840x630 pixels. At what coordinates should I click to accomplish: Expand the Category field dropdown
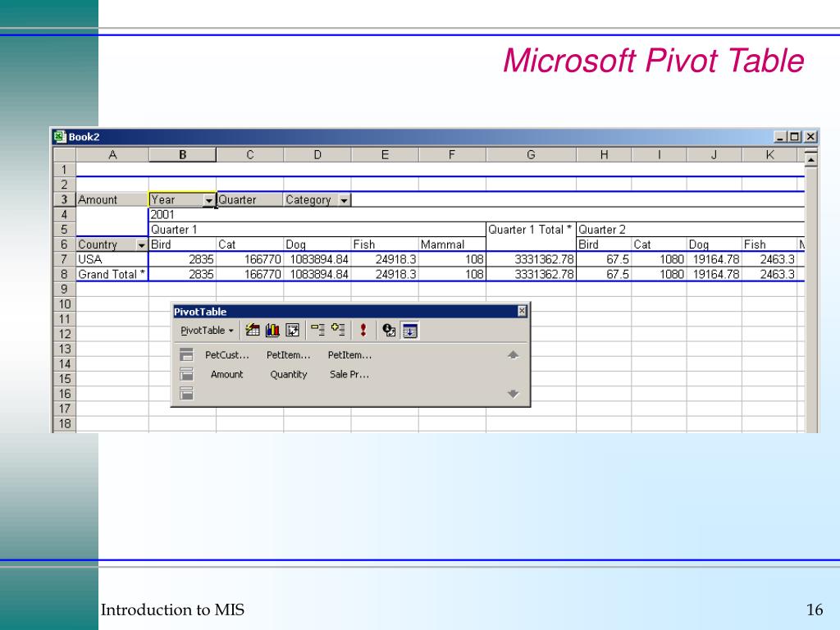click(344, 200)
